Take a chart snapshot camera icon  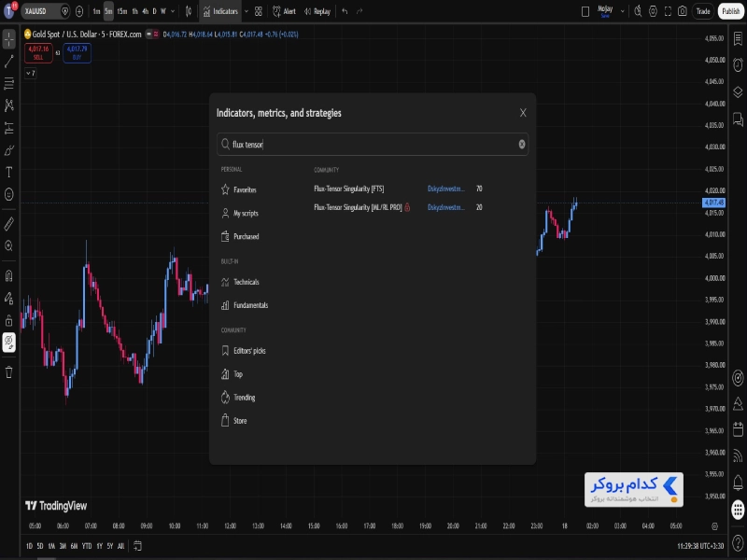(683, 11)
